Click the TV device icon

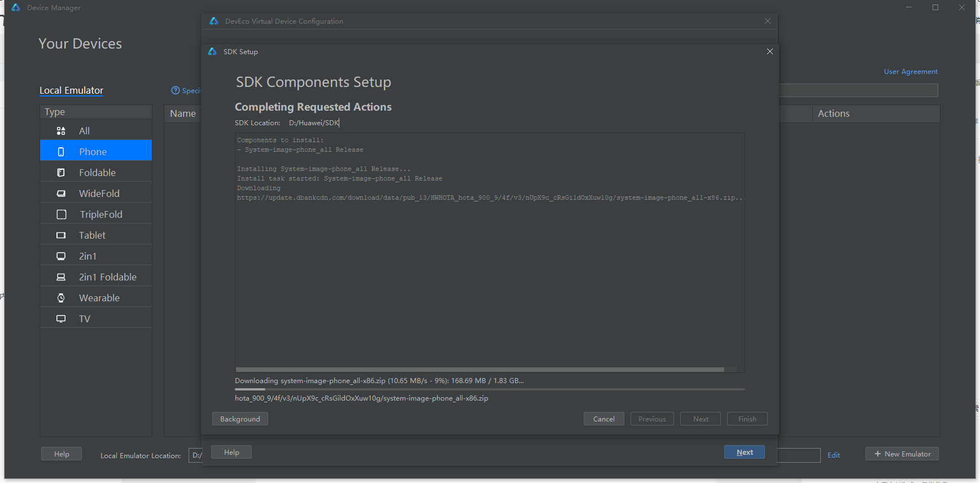pyautogui.click(x=61, y=319)
